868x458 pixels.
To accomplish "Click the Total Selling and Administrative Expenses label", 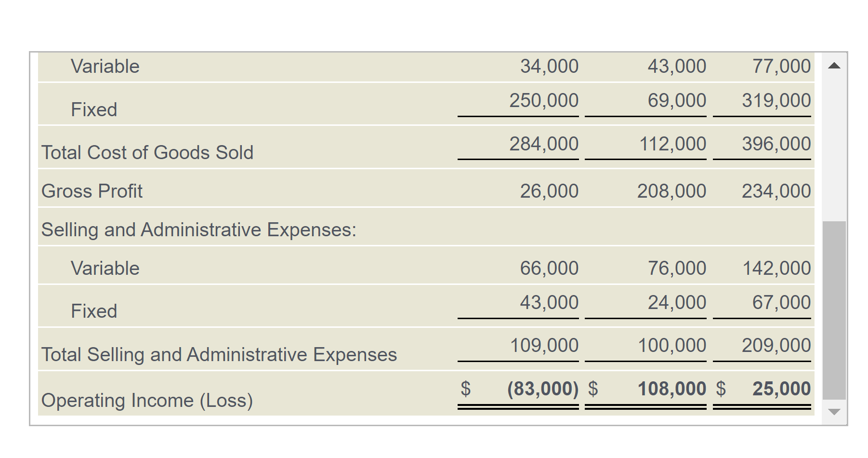I will (219, 354).
